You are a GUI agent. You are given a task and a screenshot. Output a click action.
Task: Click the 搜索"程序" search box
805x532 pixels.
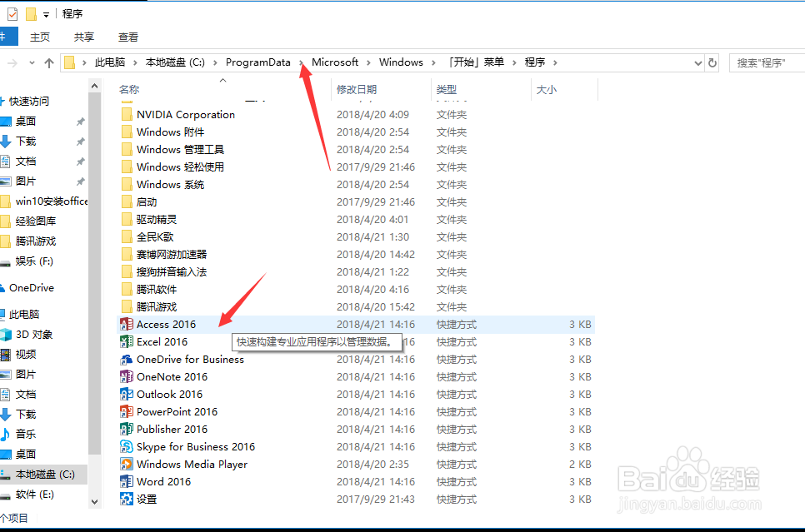[767, 62]
